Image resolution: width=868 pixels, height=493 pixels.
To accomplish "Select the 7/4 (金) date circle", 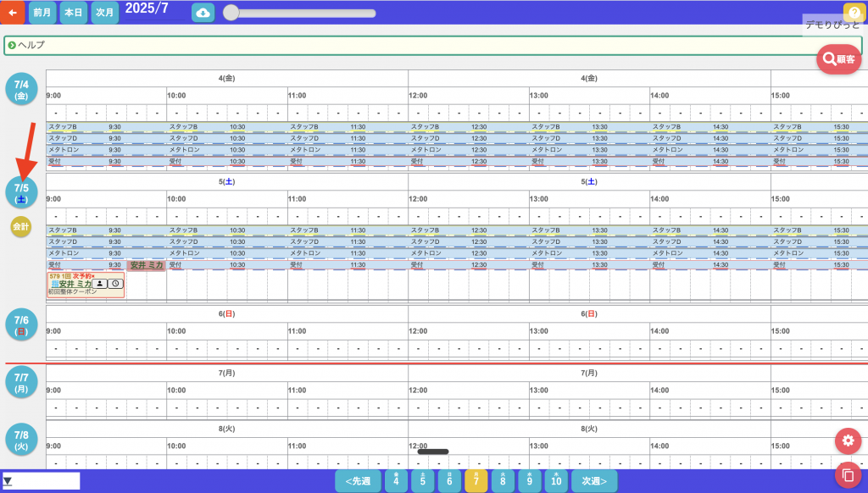I will (21, 89).
